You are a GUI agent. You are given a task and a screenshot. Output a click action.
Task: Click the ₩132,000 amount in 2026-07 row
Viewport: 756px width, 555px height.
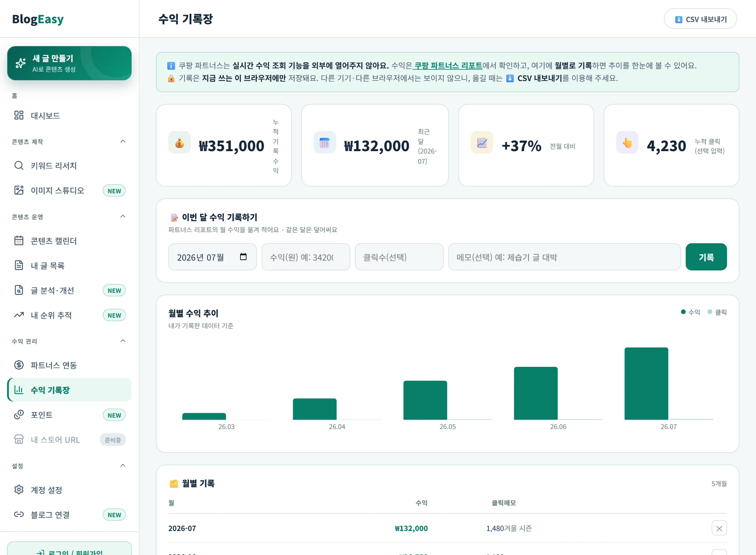click(x=411, y=528)
